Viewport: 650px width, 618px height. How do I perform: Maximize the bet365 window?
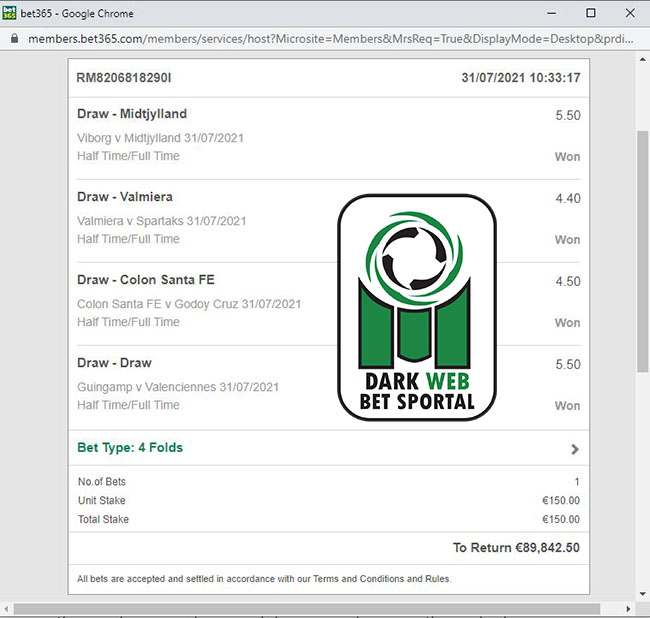[590, 13]
